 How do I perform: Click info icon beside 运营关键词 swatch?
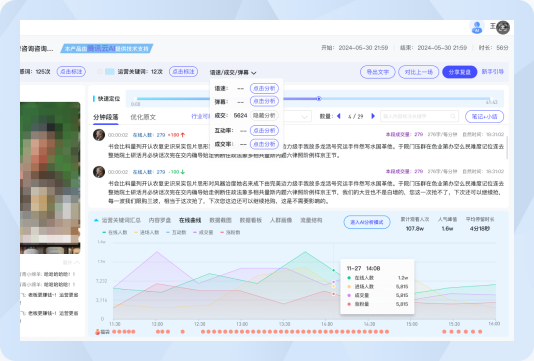100,72
